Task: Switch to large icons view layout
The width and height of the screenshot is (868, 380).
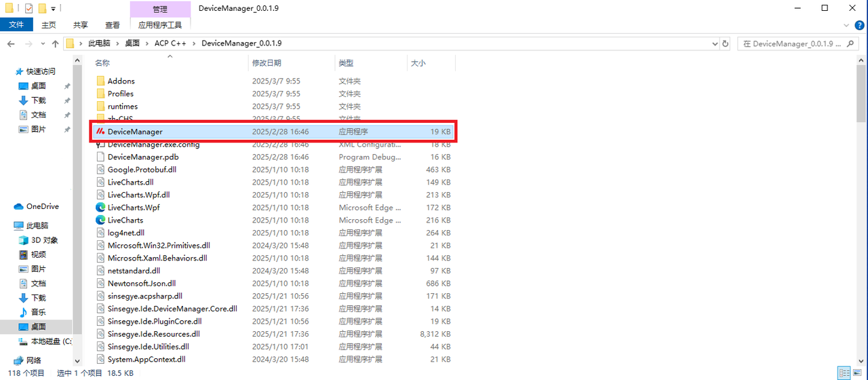Action: coord(856,373)
